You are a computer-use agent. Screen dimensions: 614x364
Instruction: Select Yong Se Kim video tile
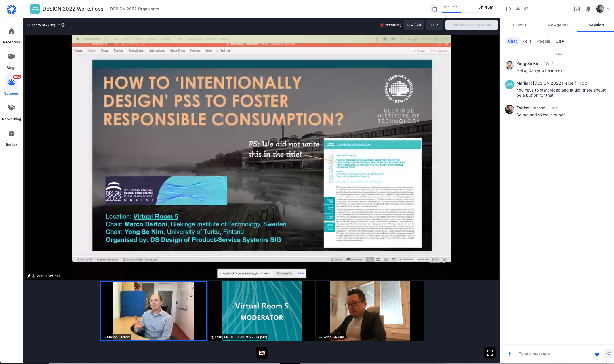tap(370, 311)
